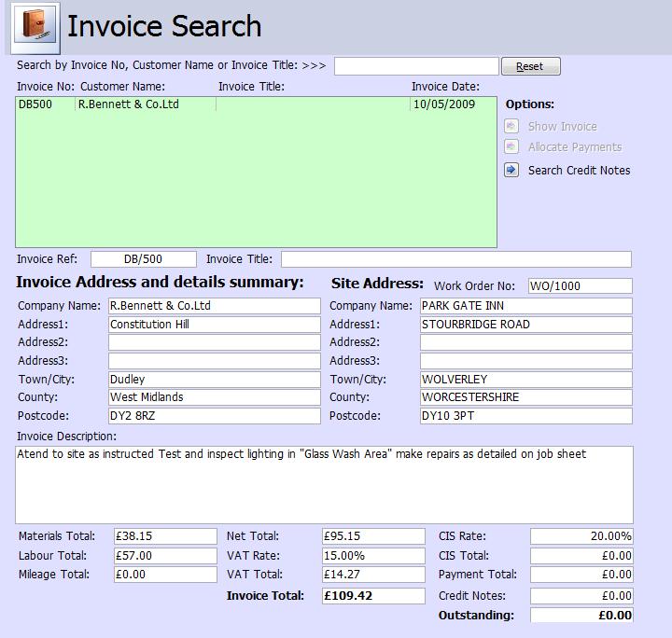The width and height of the screenshot is (672, 638).
Task: Click the Options: label
Action: [530, 104]
